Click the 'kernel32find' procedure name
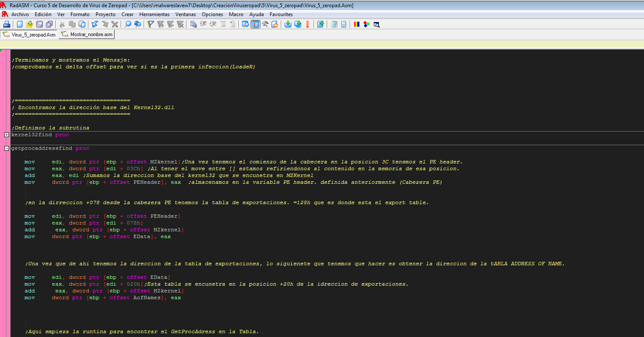This screenshot has width=644, height=337. tap(31, 135)
